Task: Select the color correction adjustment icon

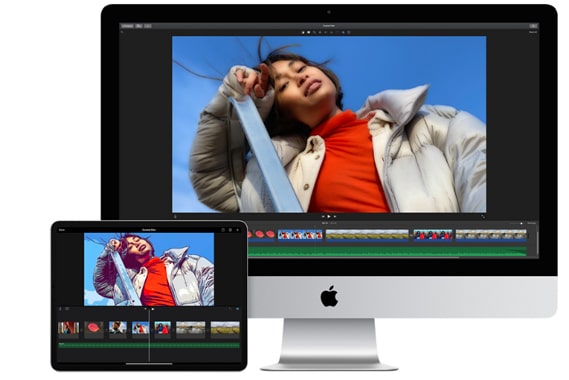Action: click(314, 32)
